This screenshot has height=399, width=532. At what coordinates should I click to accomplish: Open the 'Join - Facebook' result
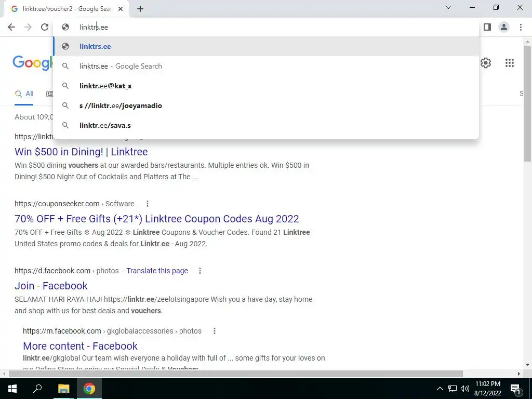pyautogui.click(x=51, y=286)
